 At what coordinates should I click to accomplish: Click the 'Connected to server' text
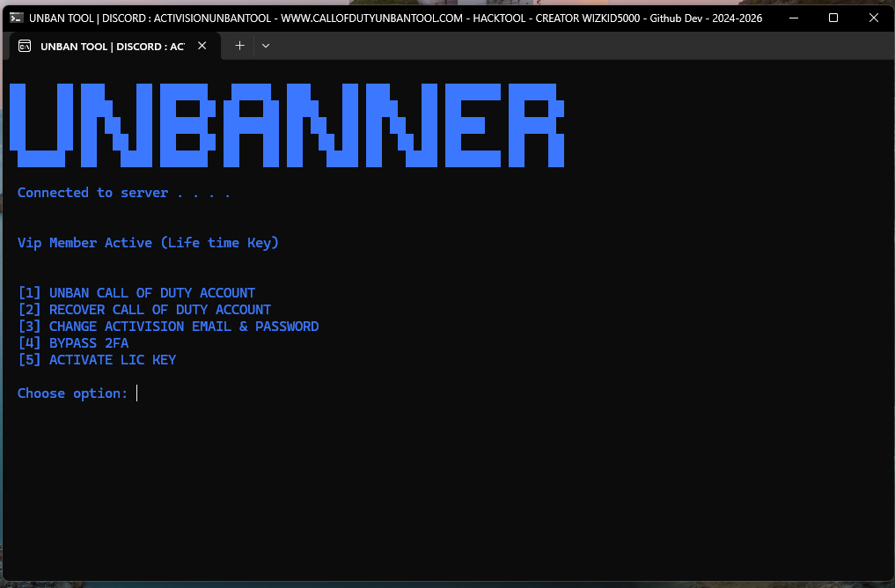point(93,193)
